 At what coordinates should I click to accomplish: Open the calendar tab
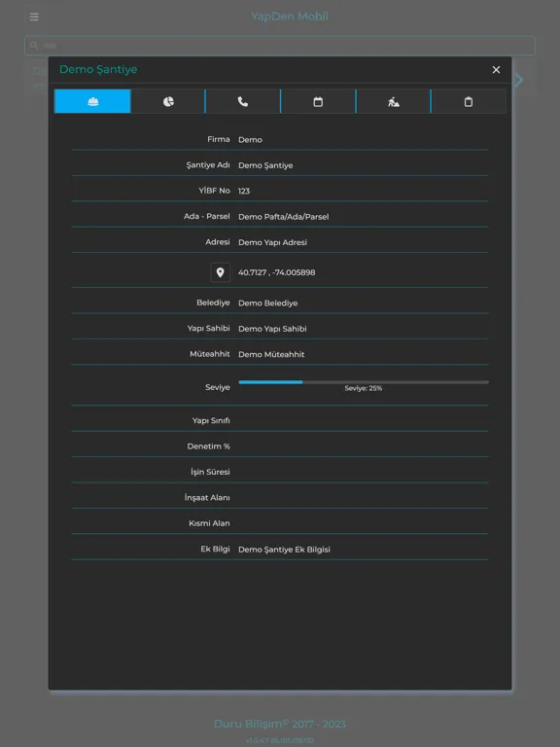318,101
